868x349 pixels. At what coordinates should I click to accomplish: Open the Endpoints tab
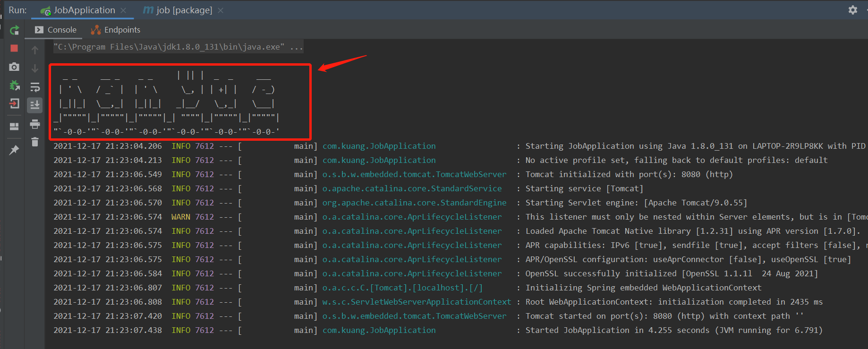(x=116, y=30)
